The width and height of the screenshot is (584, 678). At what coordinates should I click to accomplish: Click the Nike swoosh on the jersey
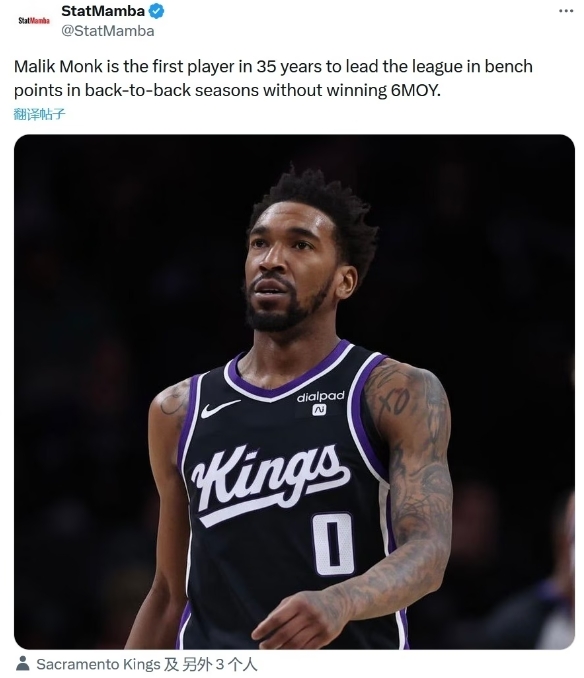219,408
